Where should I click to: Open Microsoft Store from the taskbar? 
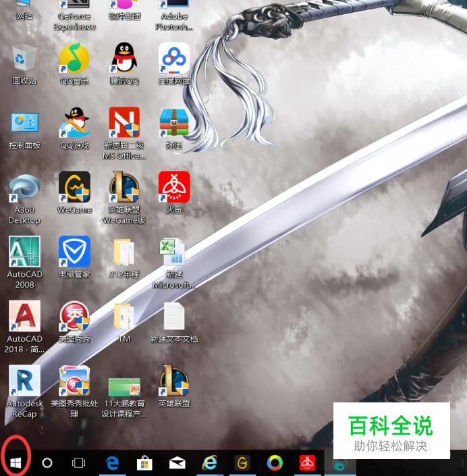click(x=144, y=463)
